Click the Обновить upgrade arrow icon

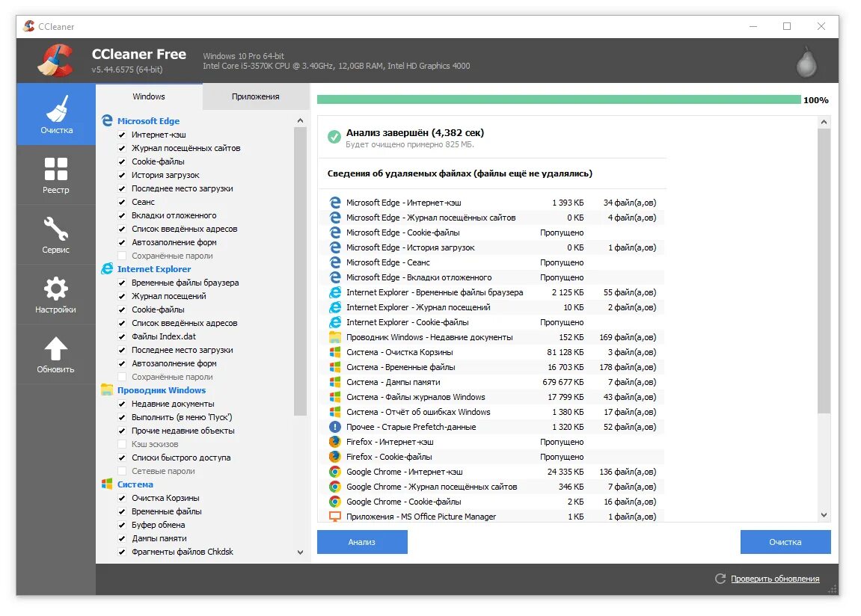coord(56,349)
